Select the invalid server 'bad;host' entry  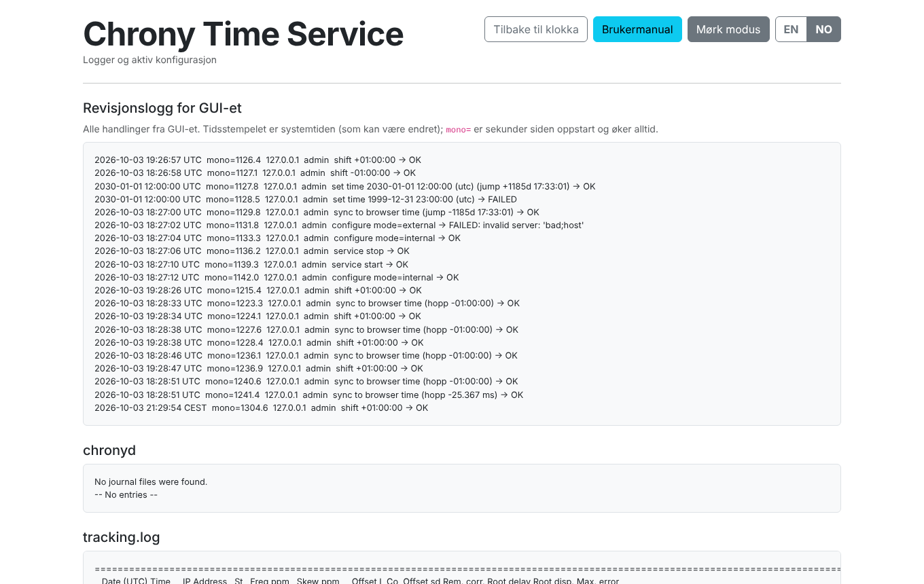click(x=339, y=225)
